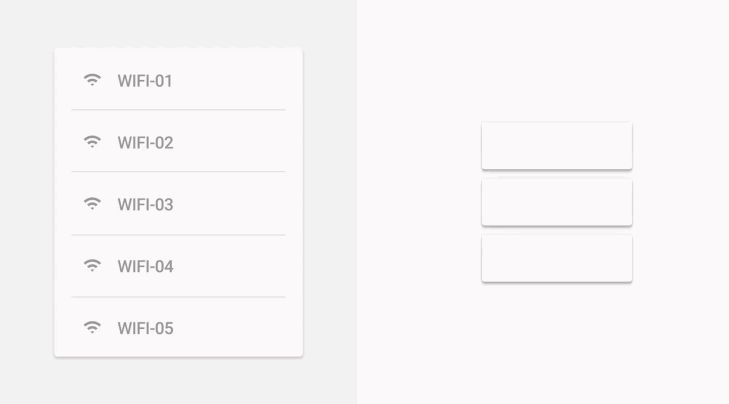Select the WIFI-01 network label
729x404 pixels.
point(145,81)
